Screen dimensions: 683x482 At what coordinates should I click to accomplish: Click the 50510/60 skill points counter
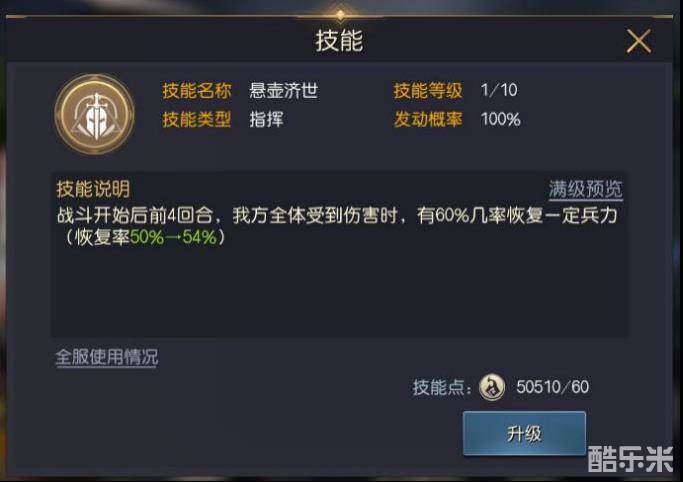pos(553,387)
